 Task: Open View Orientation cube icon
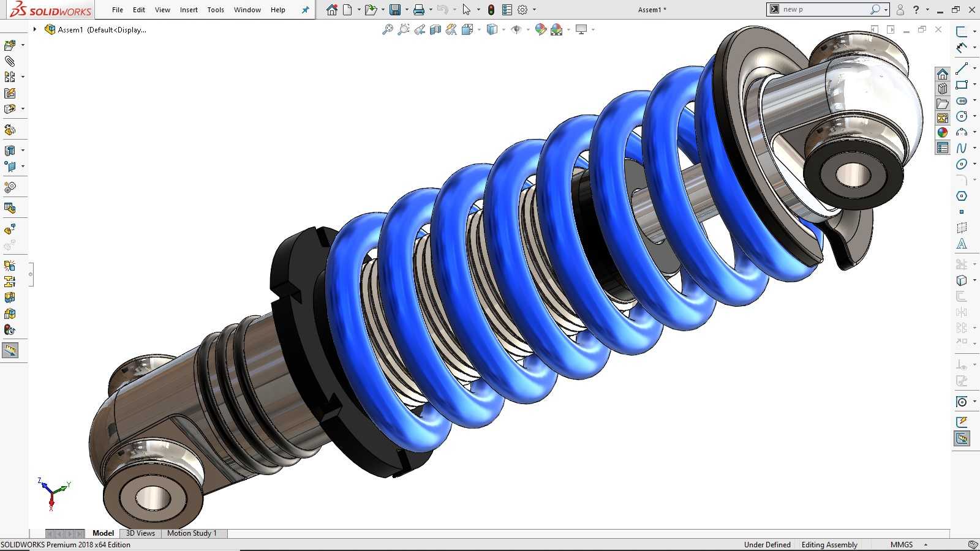pyautogui.click(x=467, y=29)
